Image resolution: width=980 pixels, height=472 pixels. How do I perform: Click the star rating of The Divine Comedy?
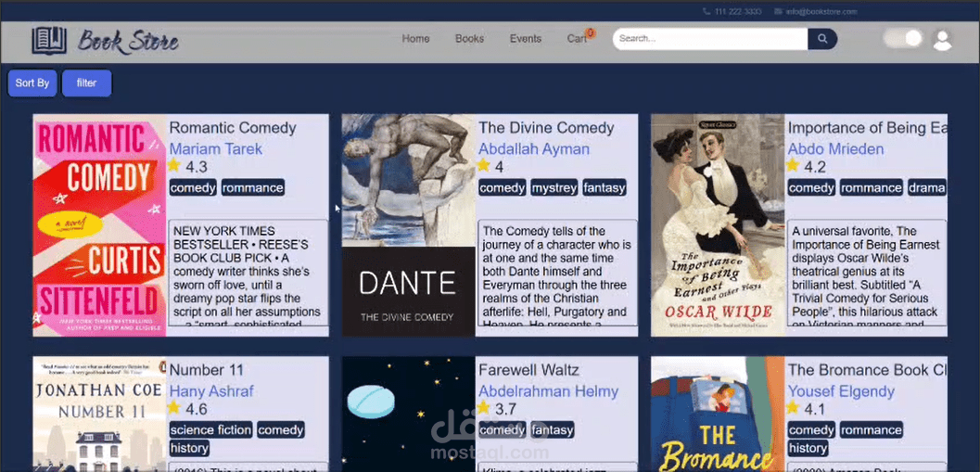[483, 165]
